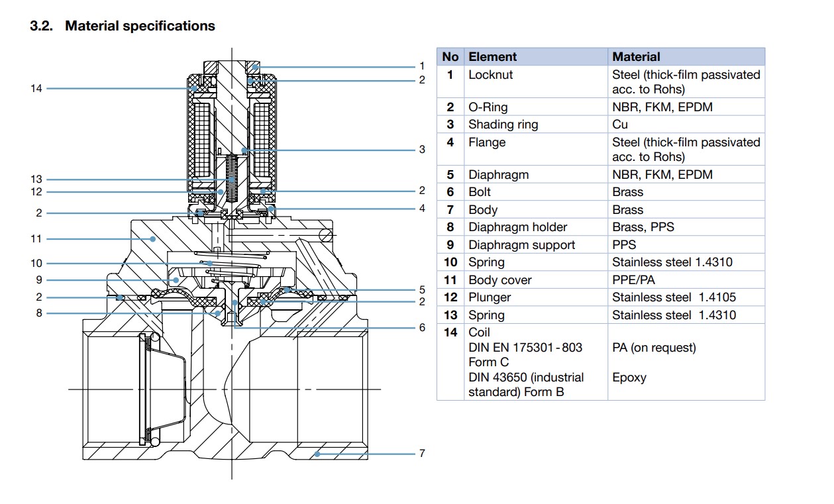Select the Flange material "Steel (thick-film passivated"

click(686, 142)
